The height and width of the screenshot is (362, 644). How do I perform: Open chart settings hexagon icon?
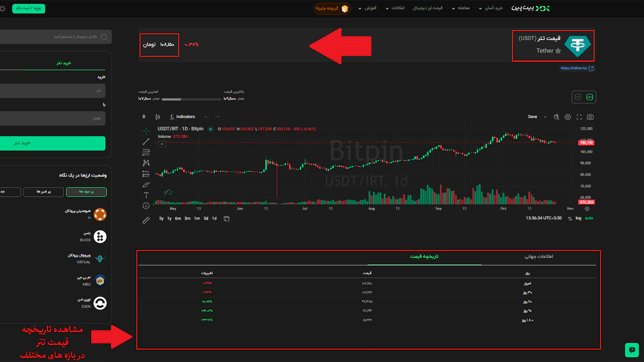tap(568, 117)
